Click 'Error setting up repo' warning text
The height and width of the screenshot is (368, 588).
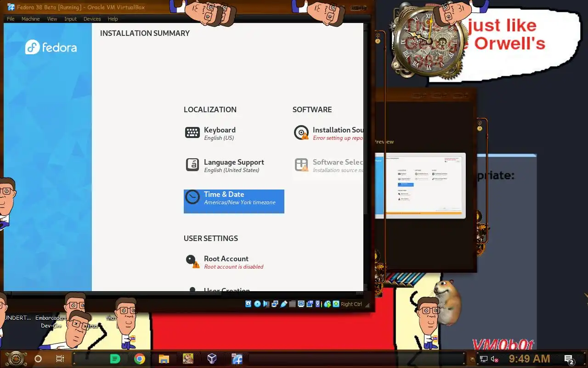tap(338, 138)
